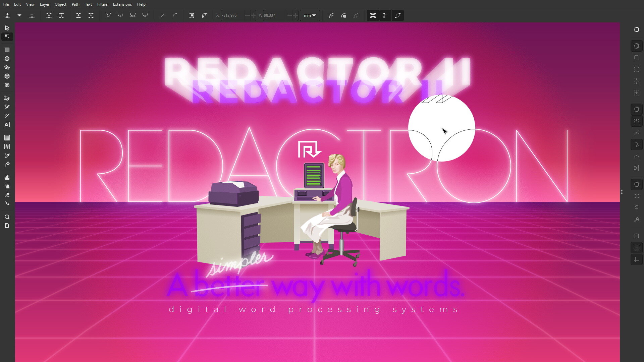Insert new node button in toolbar
This screenshot has height=362, width=644.
coord(7,15)
